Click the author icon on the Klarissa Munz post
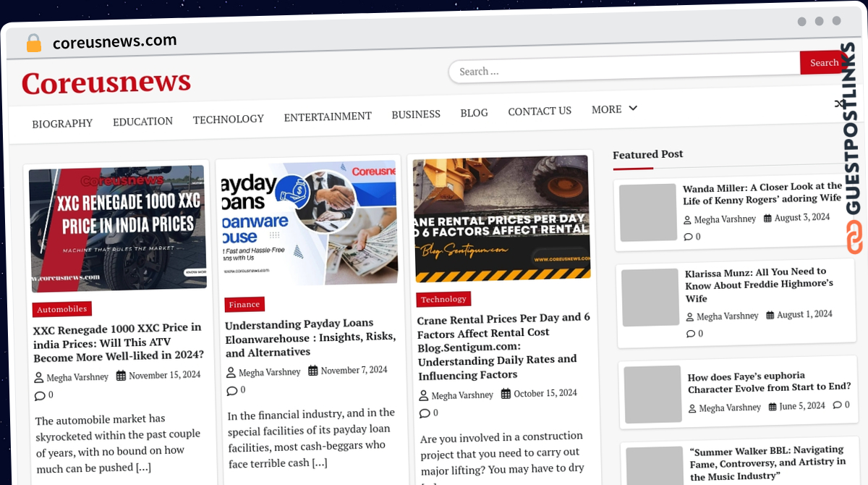This screenshot has width=868, height=485. pos(690,317)
